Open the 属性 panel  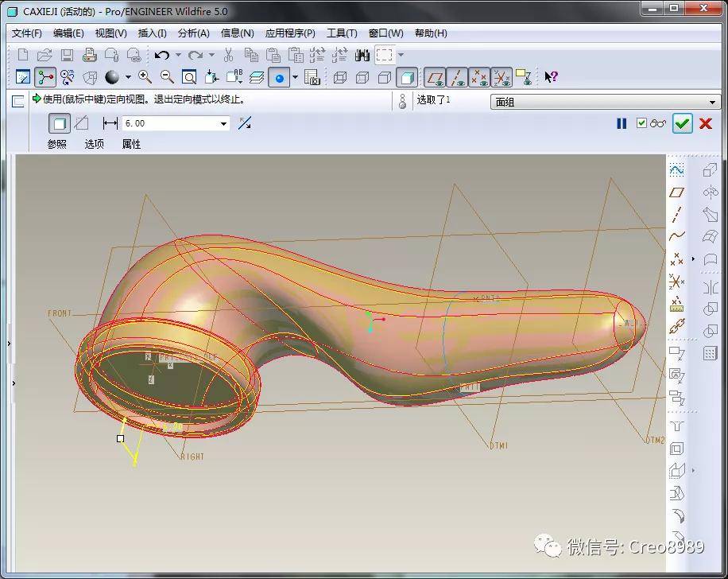click(131, 144)
